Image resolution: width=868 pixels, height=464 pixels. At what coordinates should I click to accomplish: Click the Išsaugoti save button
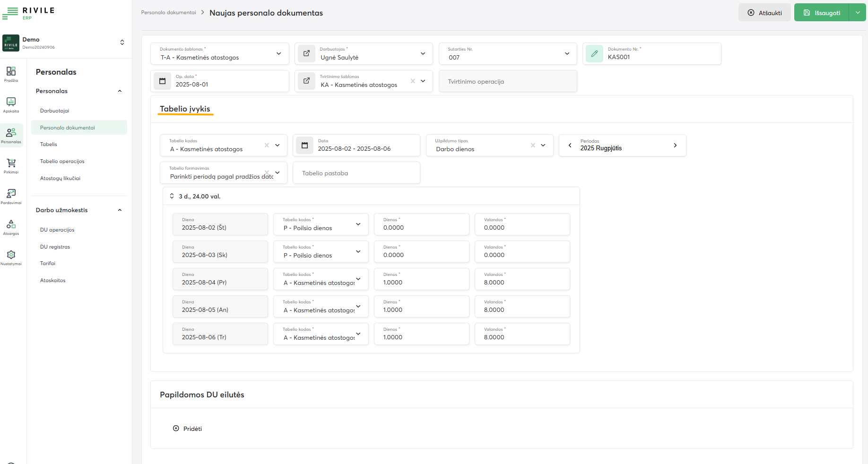[x=822, y=13]
